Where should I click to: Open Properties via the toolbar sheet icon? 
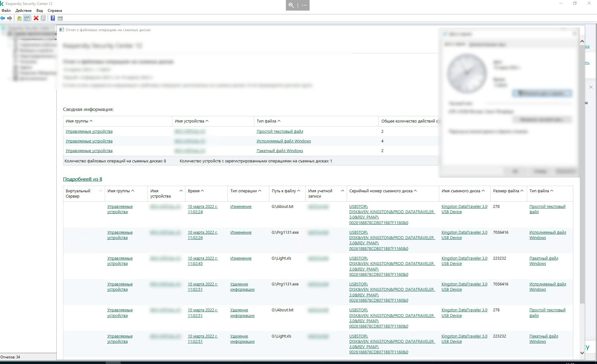click(x=43, y=18)
